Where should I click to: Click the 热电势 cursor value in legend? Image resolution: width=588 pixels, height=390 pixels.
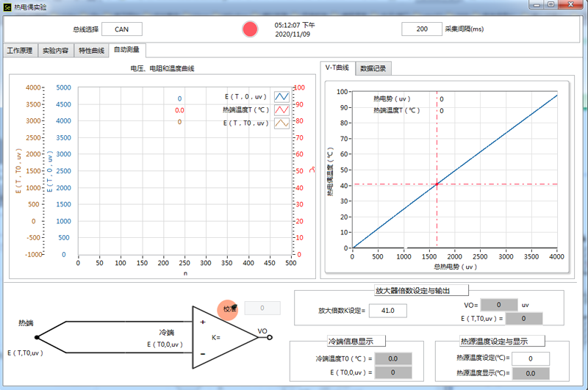pyautogui.click(x=442, y=98)
